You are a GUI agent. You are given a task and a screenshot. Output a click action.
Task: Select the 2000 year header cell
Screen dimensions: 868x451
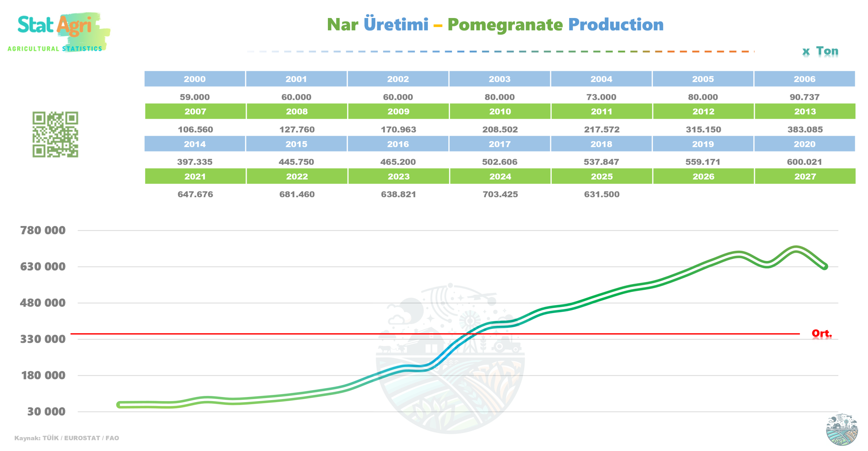(x=195, y=79)
